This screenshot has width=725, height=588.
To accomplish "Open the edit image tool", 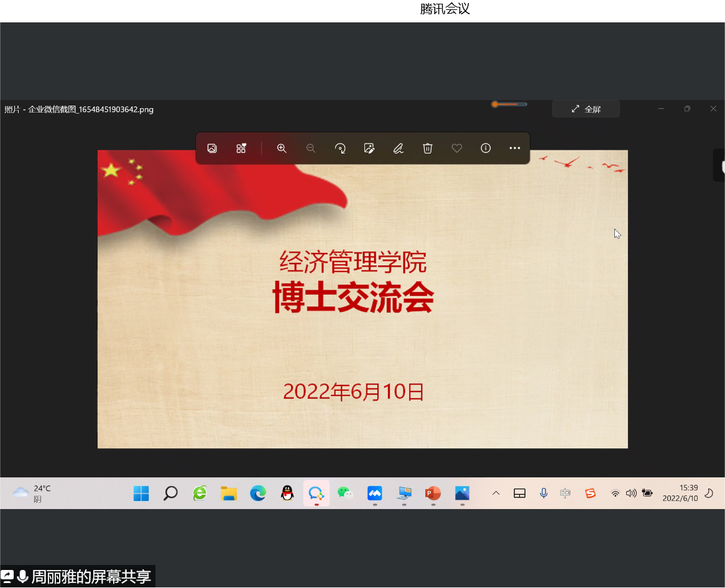I will (x=369, y=149).
